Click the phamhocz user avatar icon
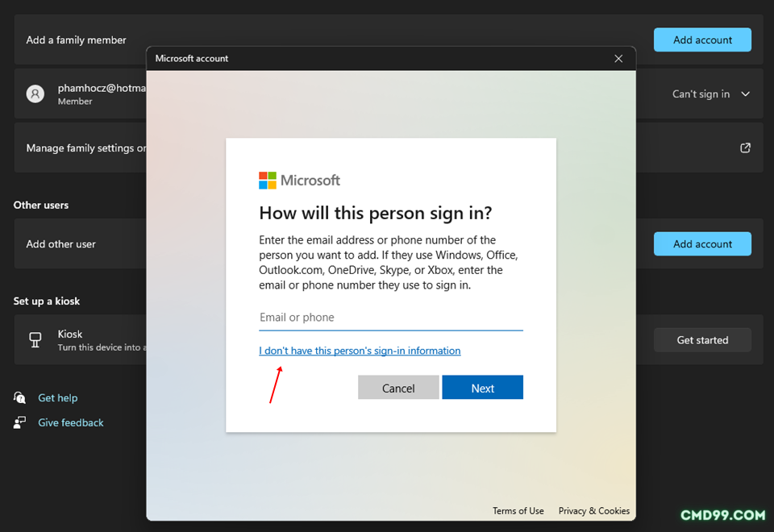 [x=35, y=94]
